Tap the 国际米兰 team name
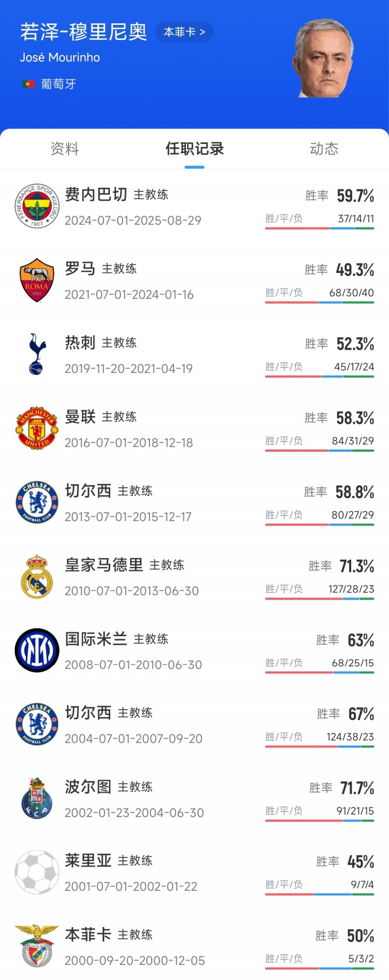389x980 pixels. [96, 639]
